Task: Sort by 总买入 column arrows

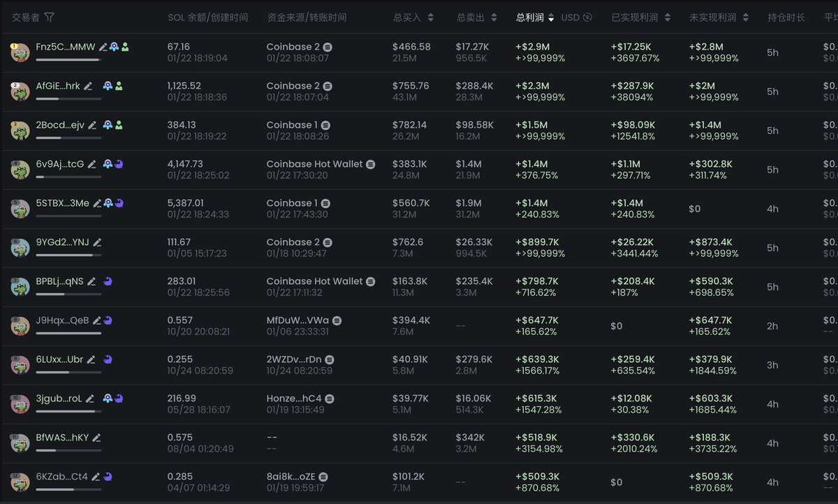Action: point(430,17)
